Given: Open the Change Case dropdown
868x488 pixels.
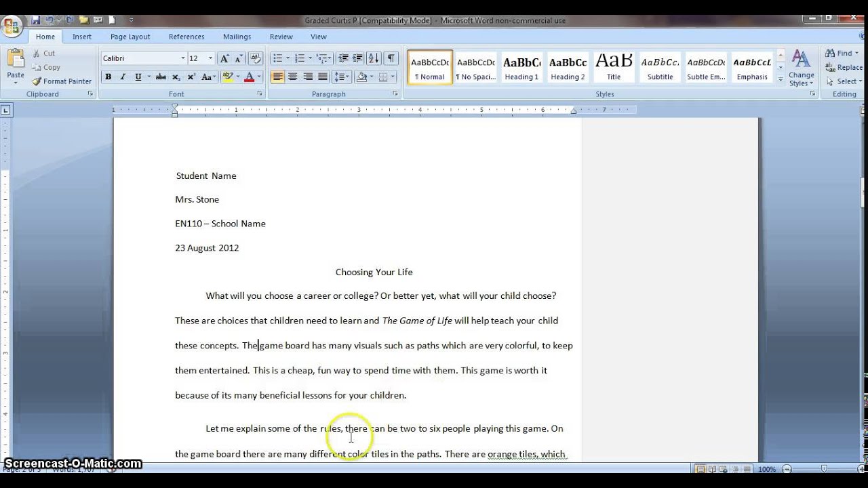Looking at the screenshot, I should click(209, 77).
